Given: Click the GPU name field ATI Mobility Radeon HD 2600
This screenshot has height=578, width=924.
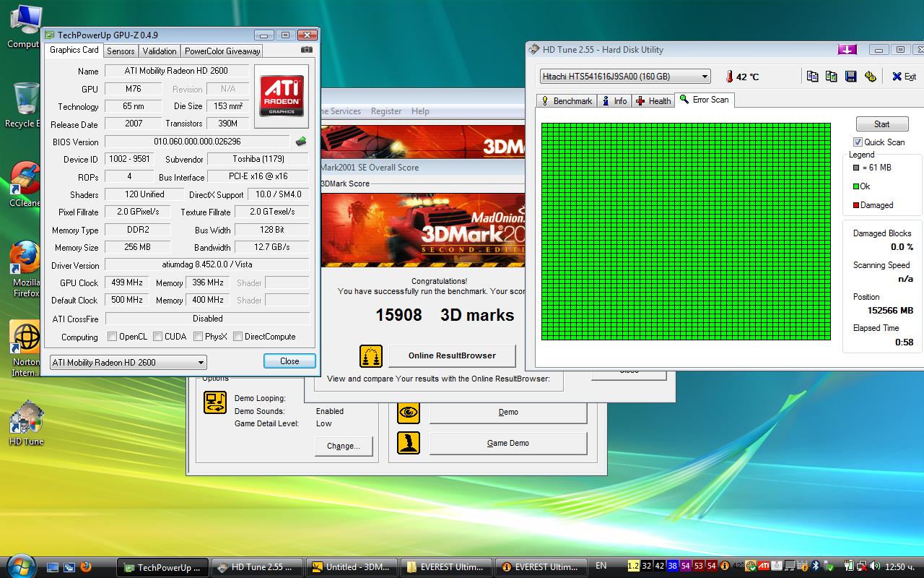Looking at the screenshot, I should tap(177, 71).
